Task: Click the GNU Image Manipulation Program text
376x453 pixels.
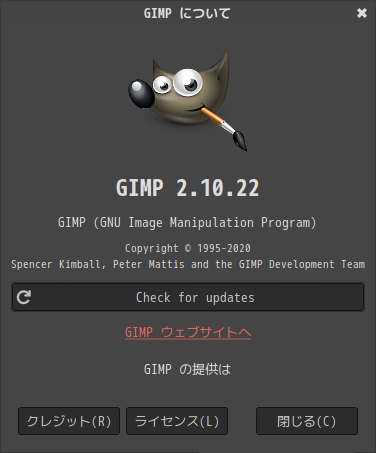Action: (x=187, y=223)
